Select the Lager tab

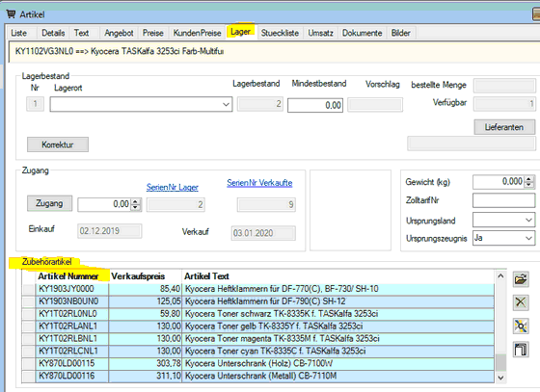coord(240,32)
